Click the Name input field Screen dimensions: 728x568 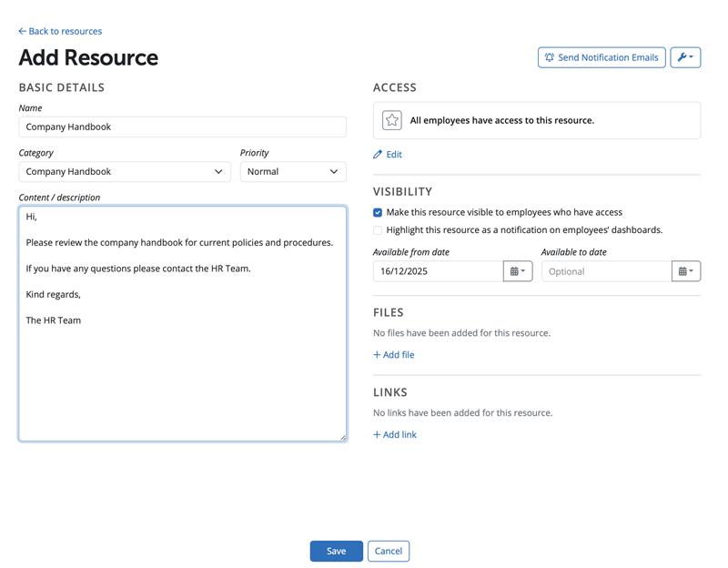pos(182,127)
